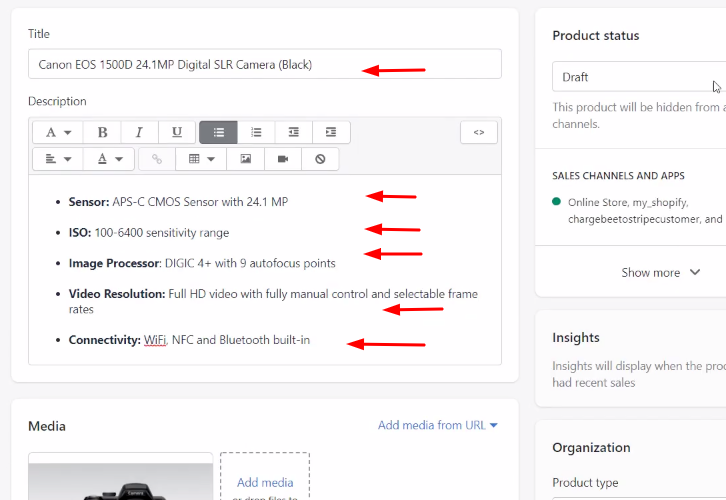This screenshot has height=500, width=726.
Task: Click the 'Sensor:' bullet line text
Action: [178, 202]
